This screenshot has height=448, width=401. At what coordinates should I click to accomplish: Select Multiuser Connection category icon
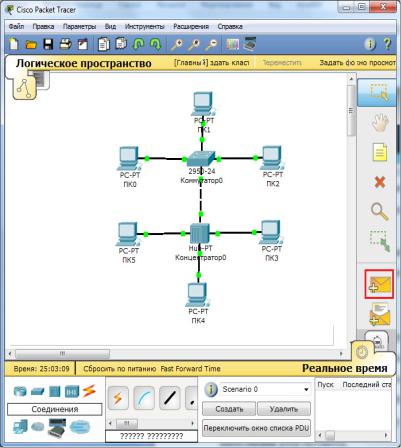pyautogui.click(x=80, y=426)
